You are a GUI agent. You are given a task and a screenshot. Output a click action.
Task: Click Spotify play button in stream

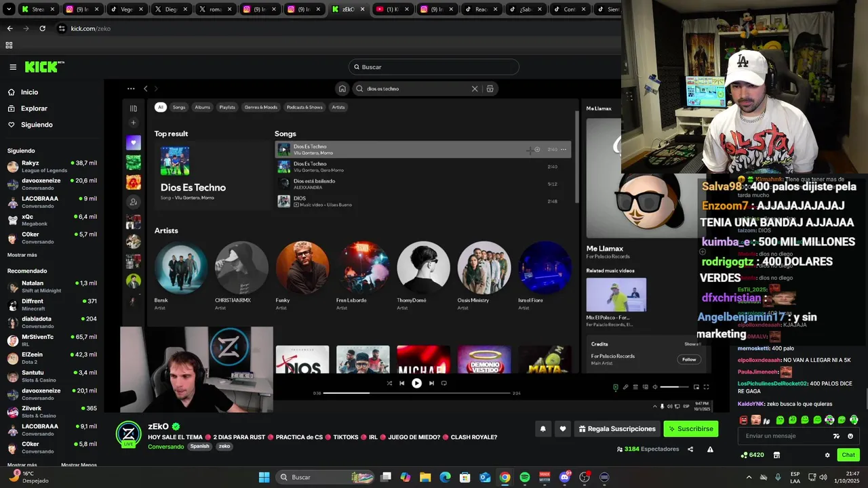(416, 383)
